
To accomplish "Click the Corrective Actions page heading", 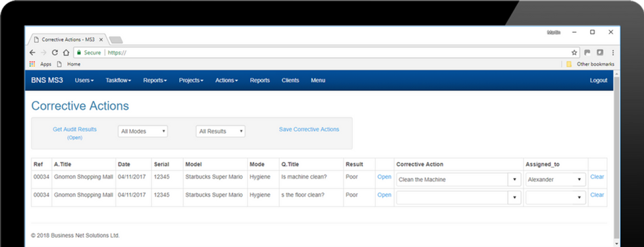I will pos(80,106).
